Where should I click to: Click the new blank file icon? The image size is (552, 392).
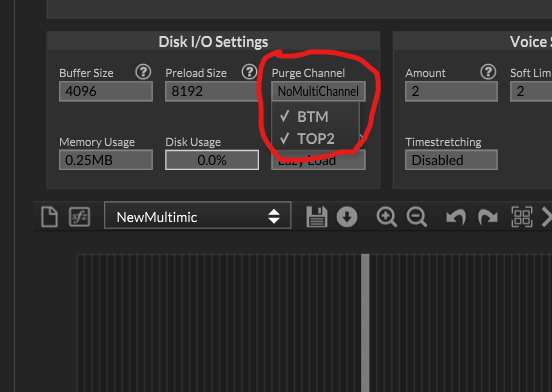click(x=49, y=216)
